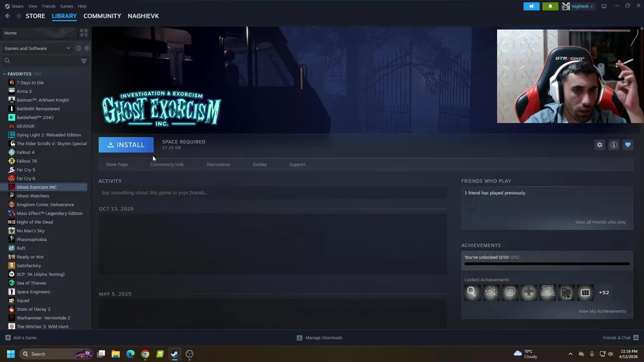The image size is (644, 362).
Task: Switch to the COMMUNITY tab
Action: (102, 16)
